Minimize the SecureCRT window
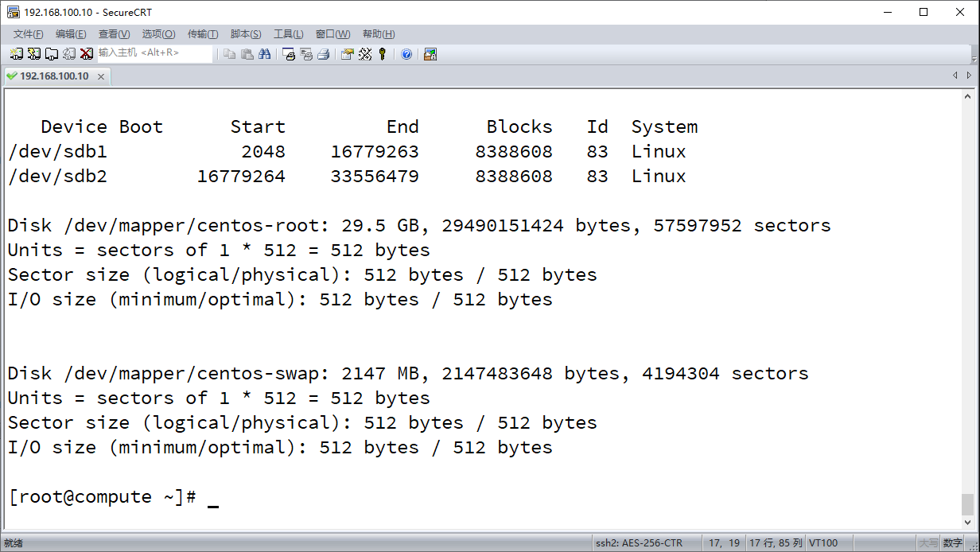This screenshot has width=980, height=552. 886,12
